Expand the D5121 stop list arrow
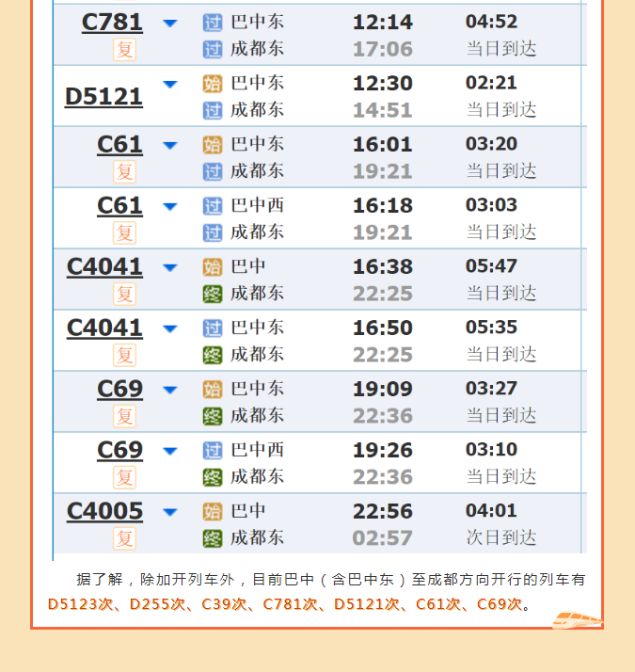 click(x=170, y=85)
